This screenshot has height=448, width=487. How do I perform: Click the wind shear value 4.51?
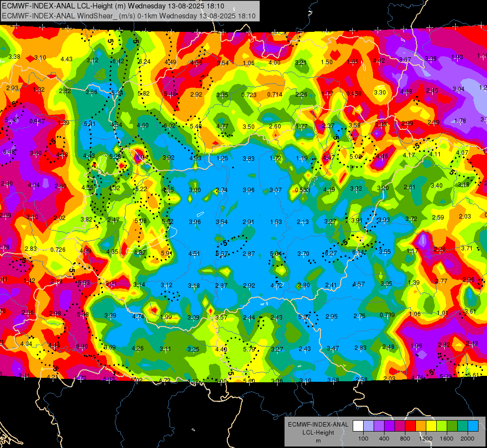point(194,254)
